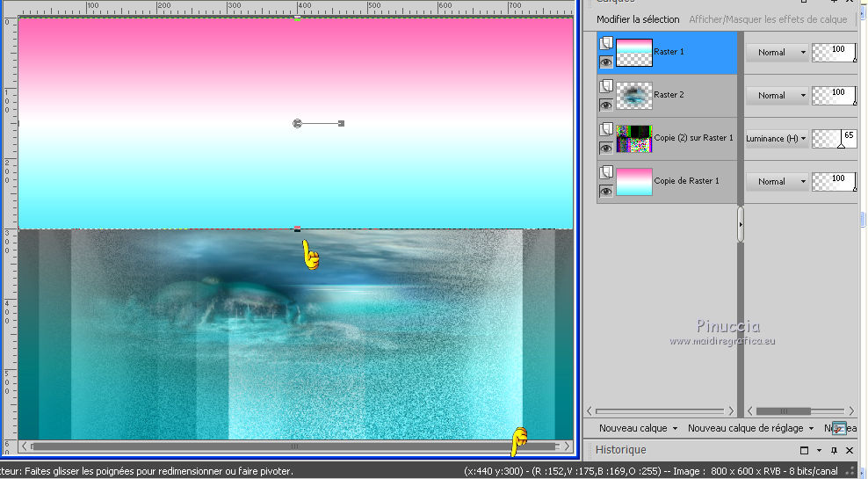This screenshot has width=868, height=479.
Task: Open blend mode dropdown for Raster 2
Action: [777, 95]
